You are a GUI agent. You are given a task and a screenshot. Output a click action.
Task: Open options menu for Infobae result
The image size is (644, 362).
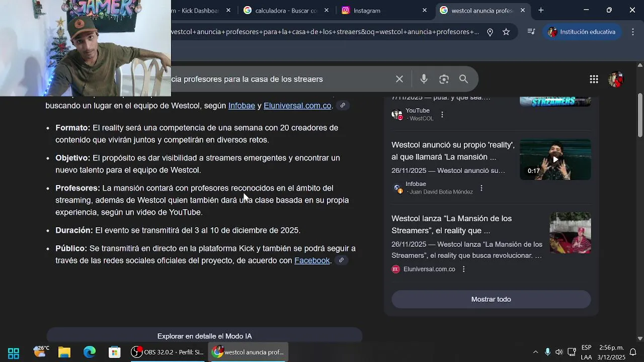[x=481, y=188]
